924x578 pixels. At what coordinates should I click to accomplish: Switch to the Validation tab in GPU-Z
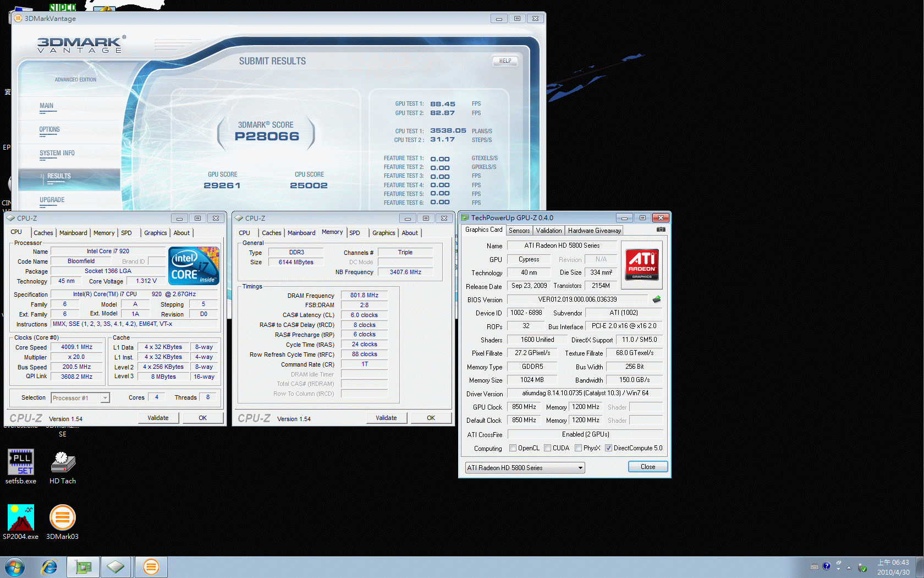pos(549,231)
